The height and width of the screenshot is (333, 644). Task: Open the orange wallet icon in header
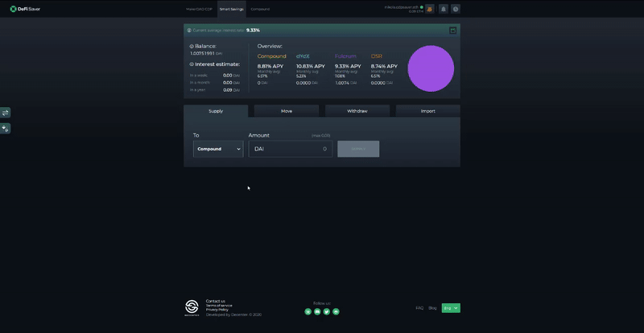430,9
